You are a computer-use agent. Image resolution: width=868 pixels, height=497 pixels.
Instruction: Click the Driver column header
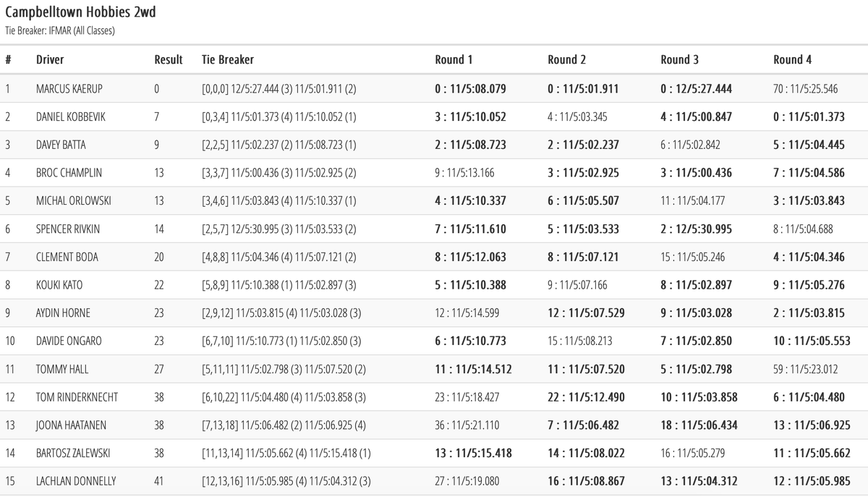tap(50, 59)
